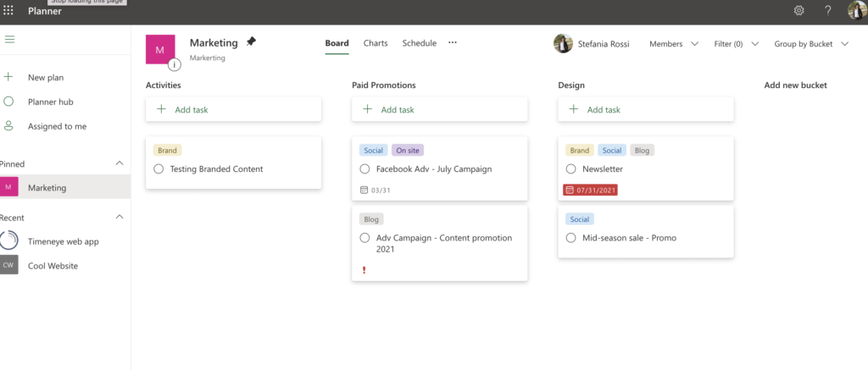Click the New plan plus icon
This screenshot has width=868, height=370.
pyautogui.click(x=8, y=77)
